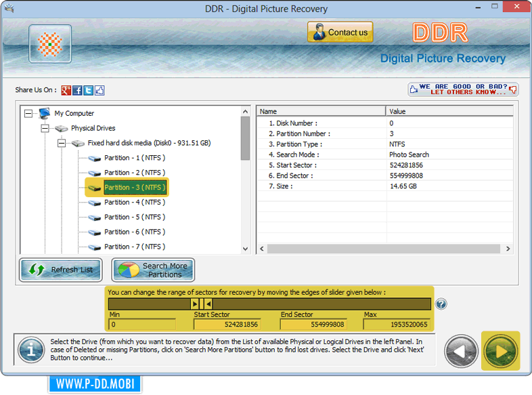
Task: Go back with the left arrow button
Action: pos(461,351)
